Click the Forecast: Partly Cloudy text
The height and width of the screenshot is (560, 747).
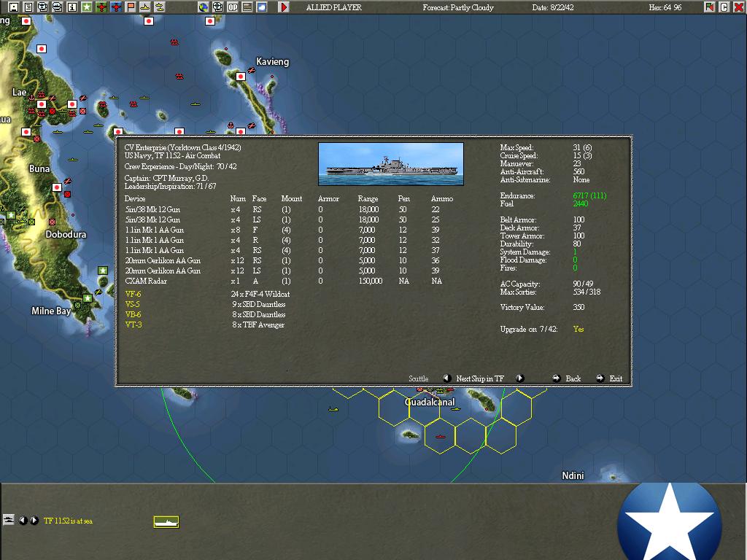tap(458, 7)
